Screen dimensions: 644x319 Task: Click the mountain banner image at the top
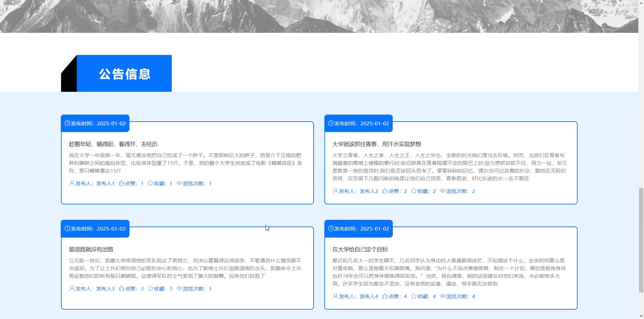pyautogui.click(x=319, y=16)
